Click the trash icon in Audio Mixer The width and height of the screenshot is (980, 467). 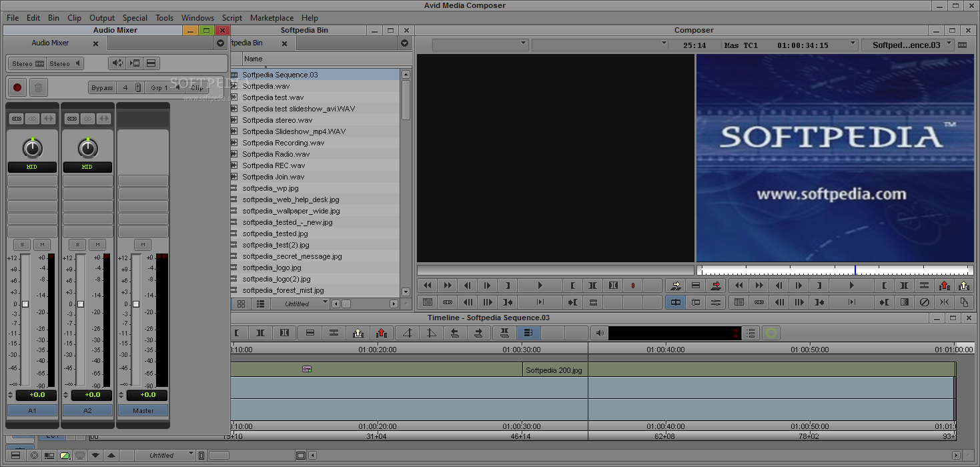(x=39, y=87)
